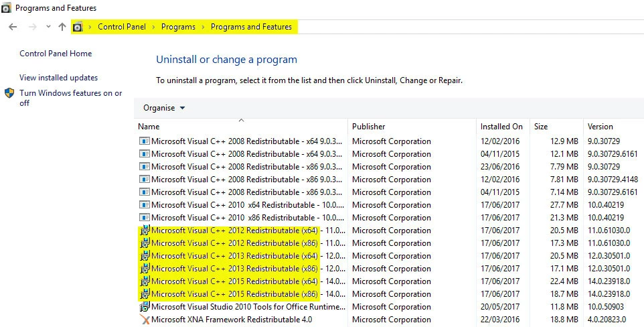644x327 pixels.
Task: Select Microsoft Visual C++ 2010 x64 Redistributable name
Action: 248,205
